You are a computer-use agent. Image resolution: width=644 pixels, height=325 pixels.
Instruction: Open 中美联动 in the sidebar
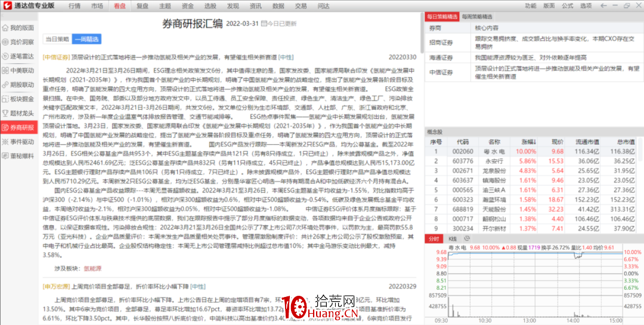[19, 71]
